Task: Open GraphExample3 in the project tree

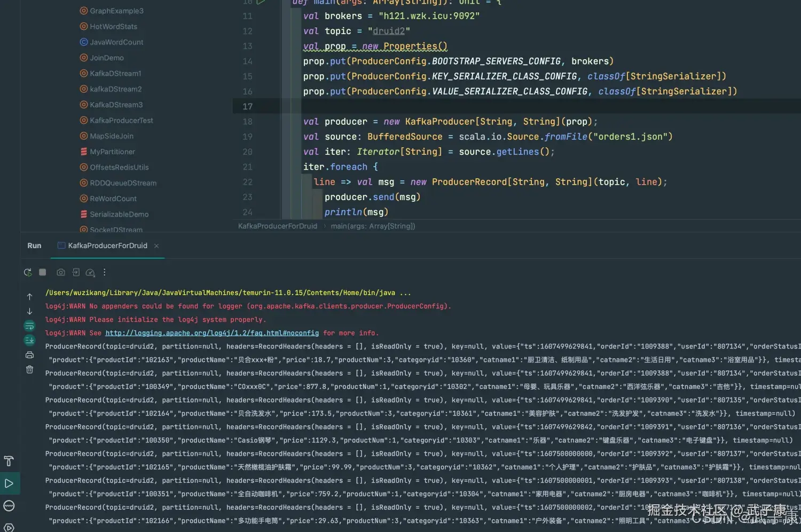Action: coord(116,11)
